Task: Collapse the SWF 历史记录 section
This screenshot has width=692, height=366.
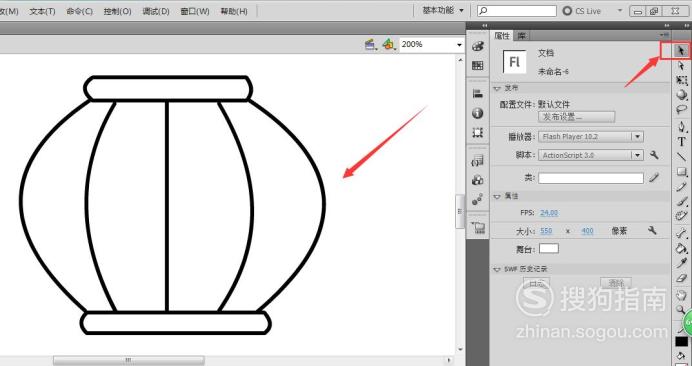Action: tap(497, 269)
